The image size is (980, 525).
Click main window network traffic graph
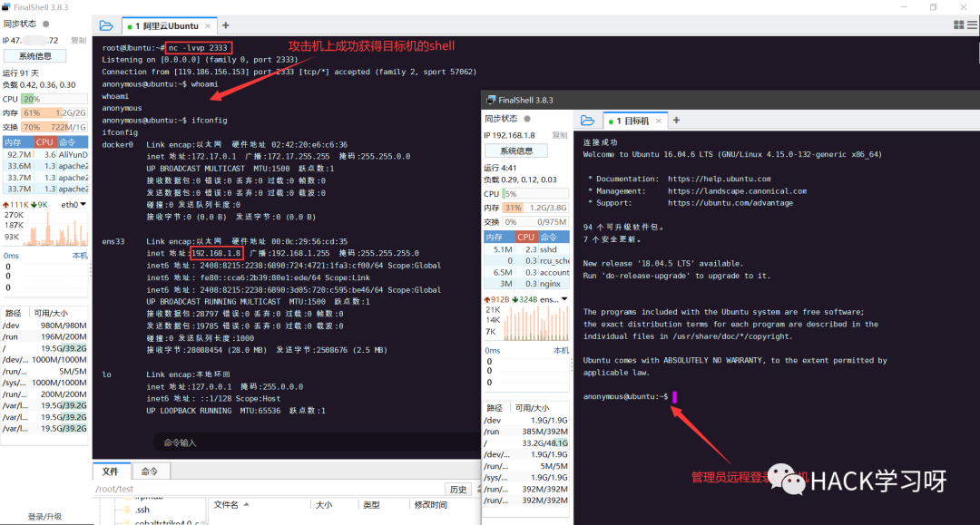pyautogui.click(x=55, y=228)
